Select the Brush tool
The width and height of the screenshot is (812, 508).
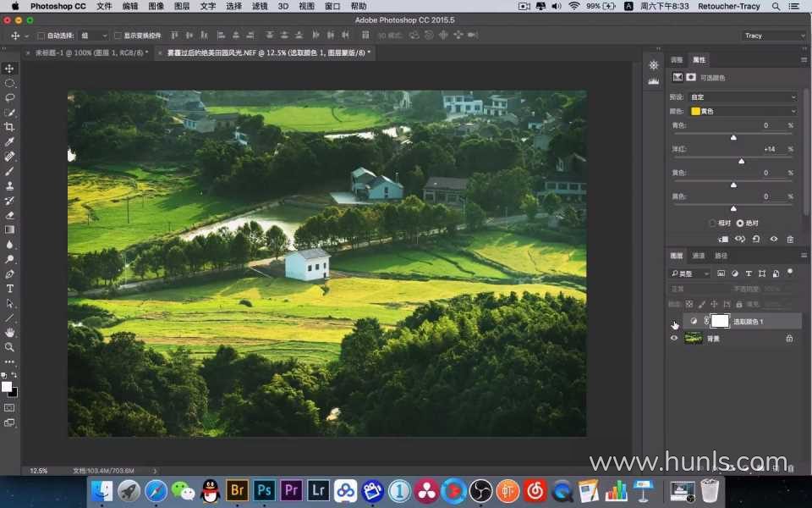9,171
